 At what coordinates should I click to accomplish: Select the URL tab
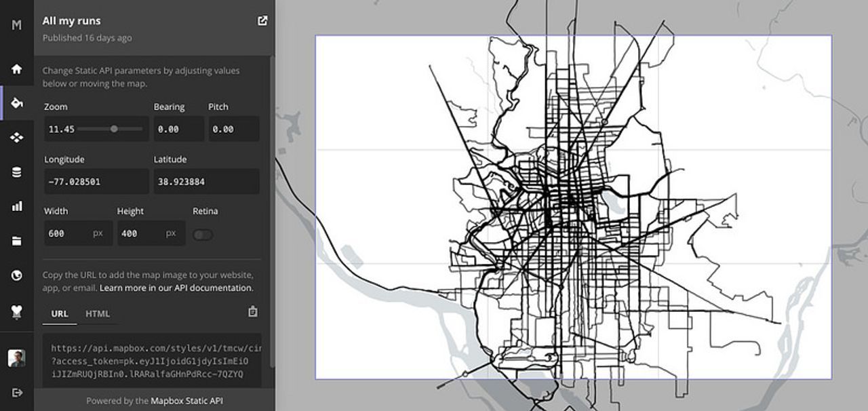pos(60,313)
